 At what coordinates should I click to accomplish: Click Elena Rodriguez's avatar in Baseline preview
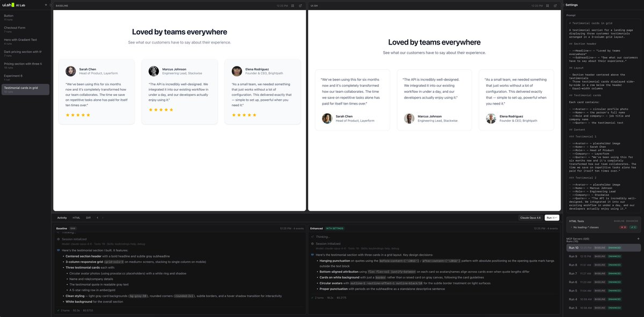coord(237,71)
